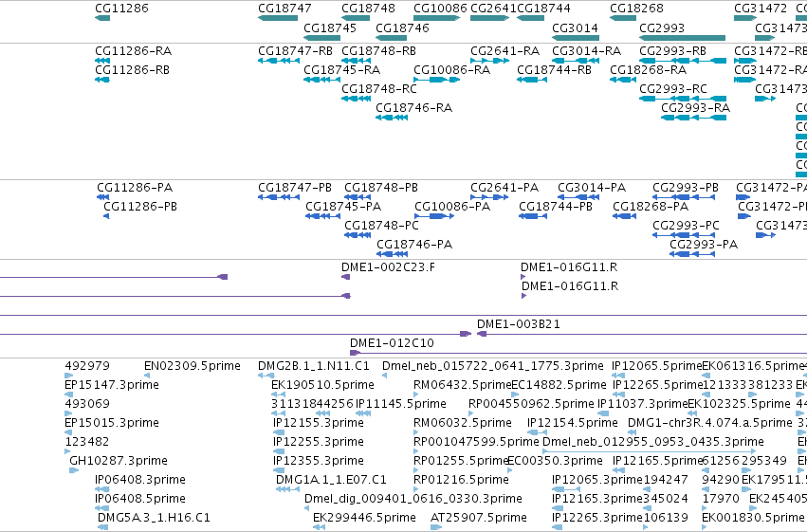Click protein label CG11286-PA
This screenshot has width=807, height=532.
(x=135, y=187)
